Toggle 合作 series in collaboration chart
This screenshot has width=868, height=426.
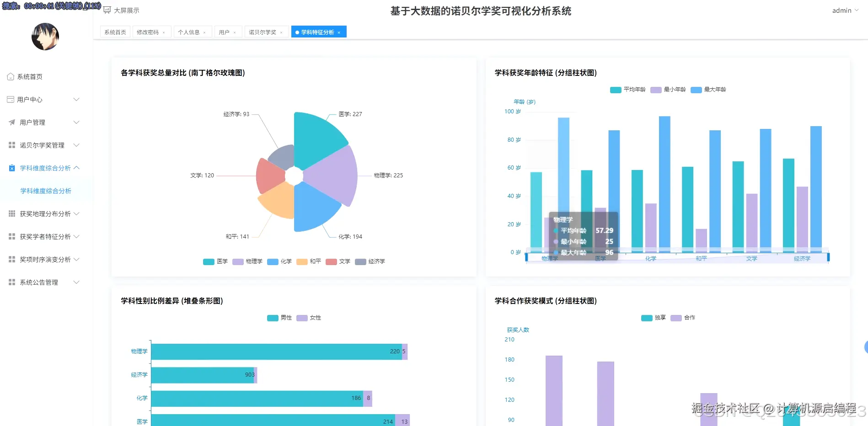[683, 318]
